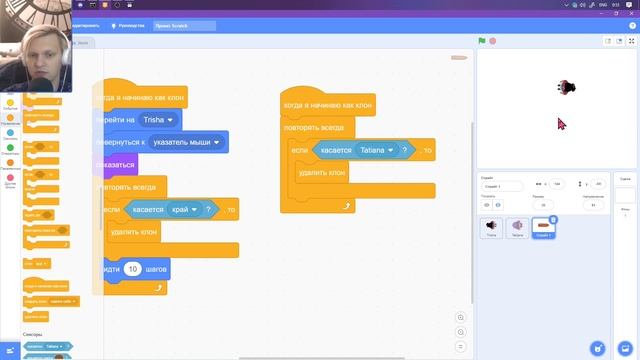The height and width of the screenshot is (360, 640).
Task: Click the orange highlighted taskbar app icon
Action: click(x=105, y=5)
